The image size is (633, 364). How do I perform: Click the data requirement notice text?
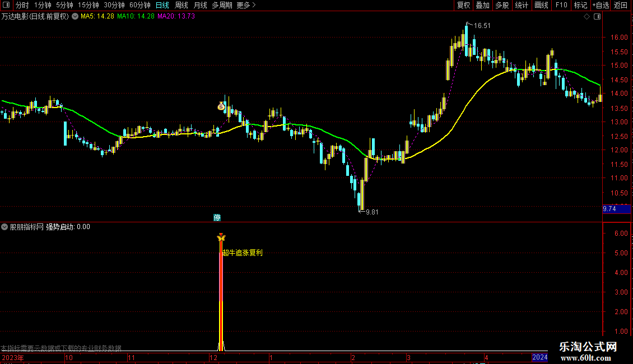point(61,347)
